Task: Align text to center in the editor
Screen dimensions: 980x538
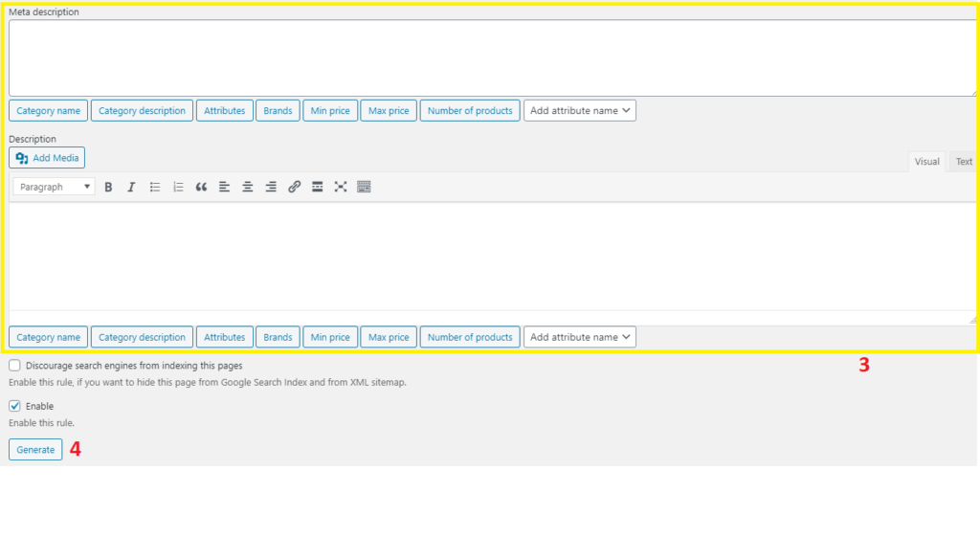Action: pyautogui.click(x=247, y=187)
